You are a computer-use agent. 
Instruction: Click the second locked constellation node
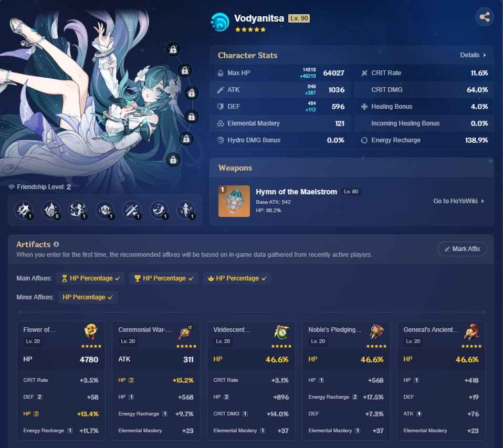point(185,70)
